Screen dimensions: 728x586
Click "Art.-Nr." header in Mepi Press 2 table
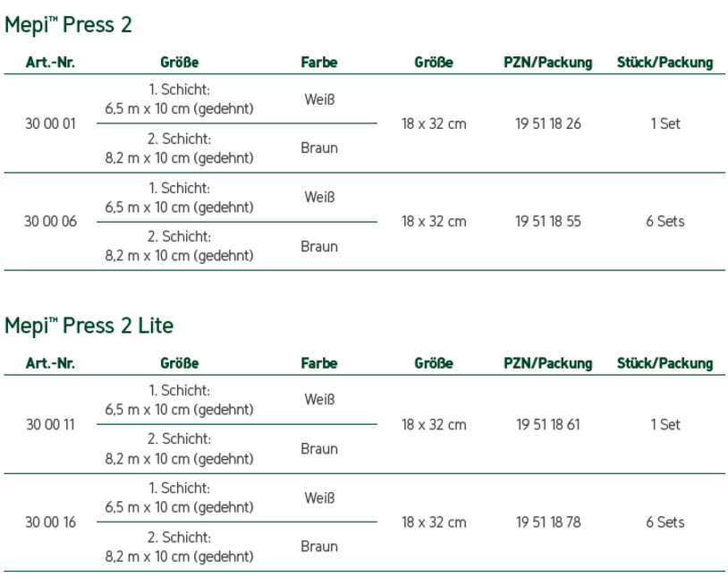point(50,63)
